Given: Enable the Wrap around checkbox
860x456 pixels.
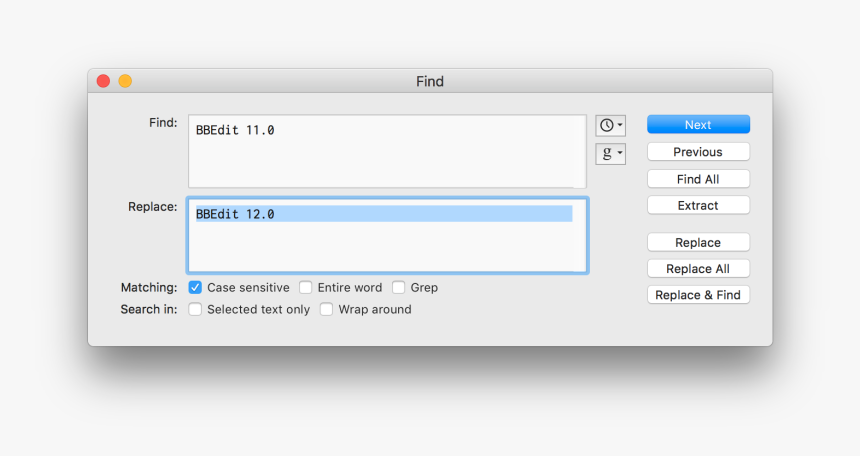Looking at the screenshot, I should pyautogui.click(x=326, y=309).
